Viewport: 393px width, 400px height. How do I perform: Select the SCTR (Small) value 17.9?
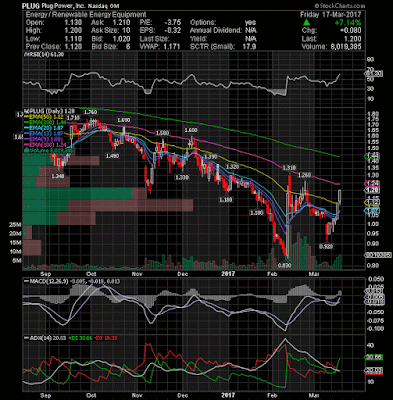(x=249, y=47)
